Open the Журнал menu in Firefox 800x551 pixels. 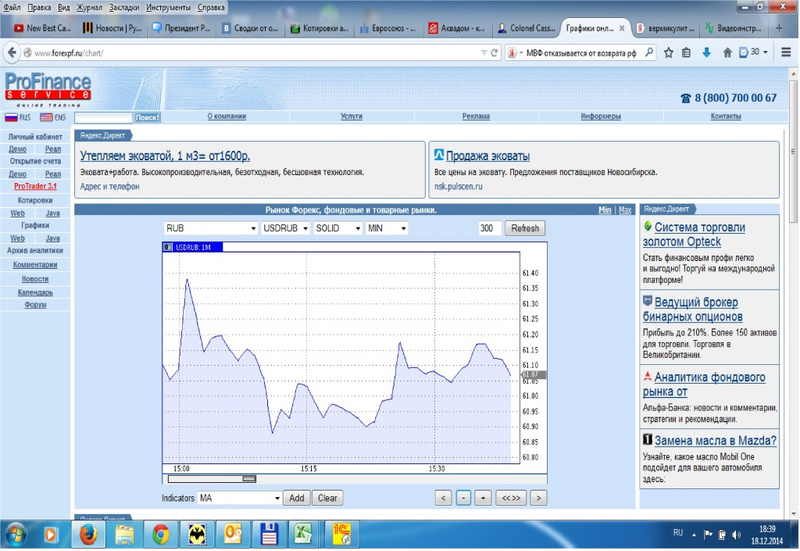(x=88, y=7)
